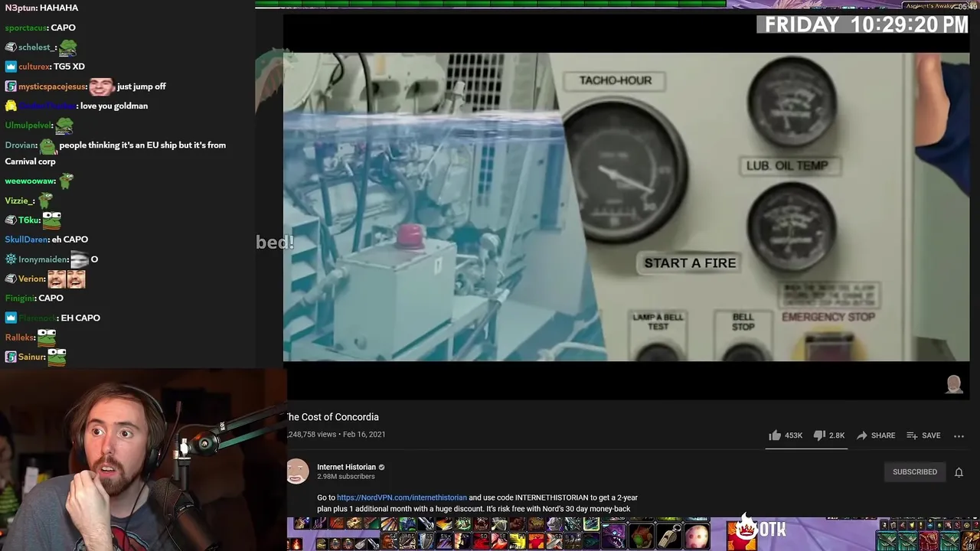Image resolution: width=980 pixels, height=551 pixels.
Task: Click the pepe emote in weewoowaw's message
Action: (67, 181)
